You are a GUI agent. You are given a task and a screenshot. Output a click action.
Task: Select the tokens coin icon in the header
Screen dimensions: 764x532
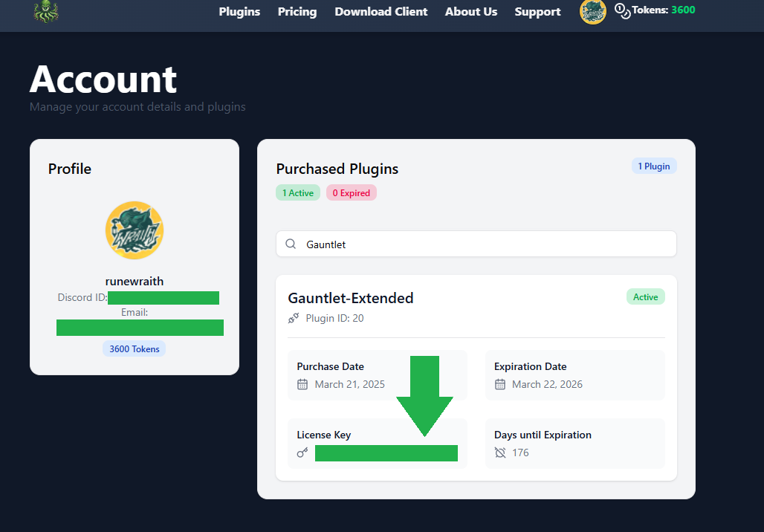pyautogui.click(x=621, y=11)
